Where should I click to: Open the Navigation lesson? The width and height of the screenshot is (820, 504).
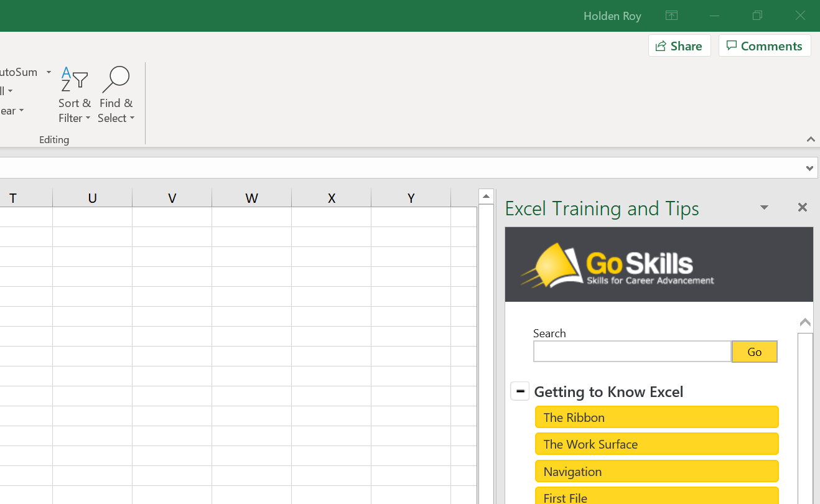[x=657, y=472]
